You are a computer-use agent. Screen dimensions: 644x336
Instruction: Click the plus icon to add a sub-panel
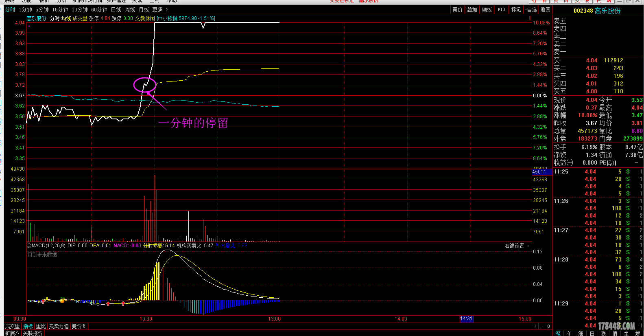click(x=535, y=326)
